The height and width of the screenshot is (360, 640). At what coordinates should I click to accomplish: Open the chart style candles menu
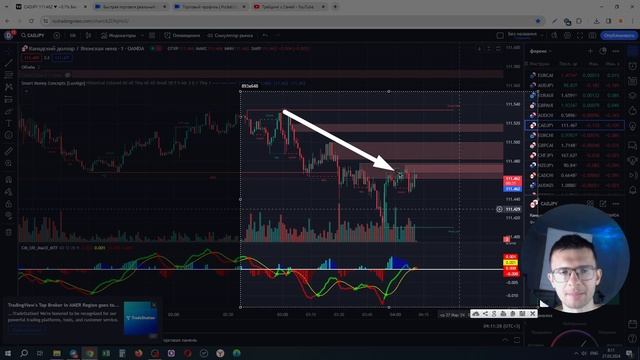coord(88,36)
